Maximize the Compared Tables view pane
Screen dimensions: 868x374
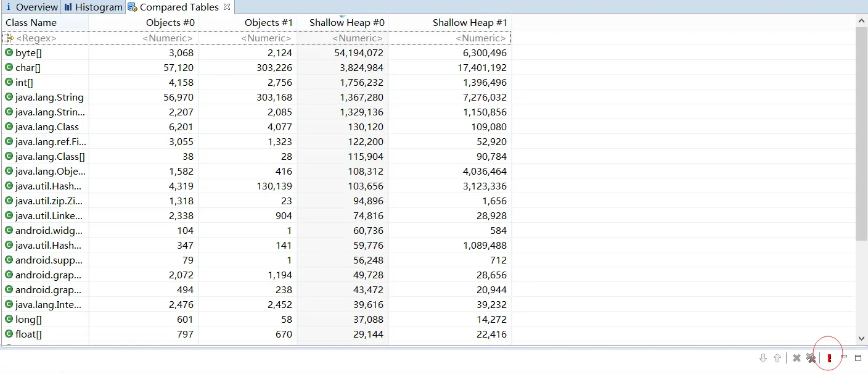click(x=858, y=358)
